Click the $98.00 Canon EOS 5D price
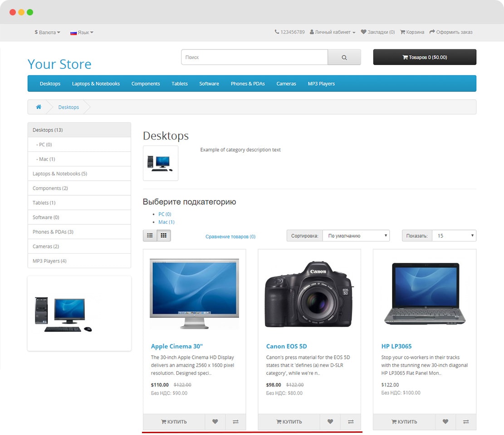The width and height of the screenshot is (504, 435). pyautogui.click(x=274, y=385)
